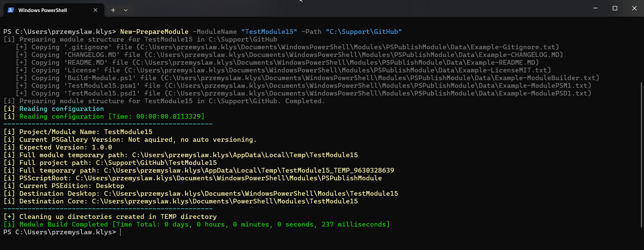Viewport: 644px width, 250px height.
Task: Click the Full project path line
Action: click(x=110, y=163)
